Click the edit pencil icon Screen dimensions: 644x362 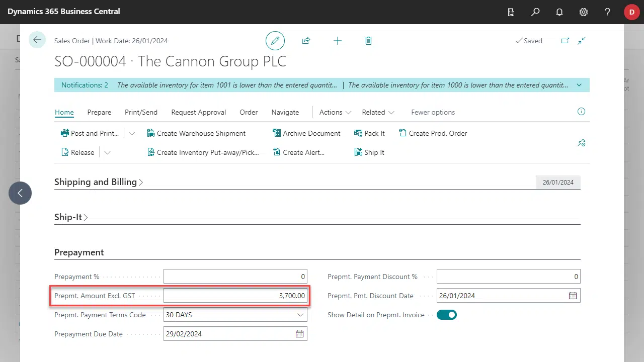(275, 41)
